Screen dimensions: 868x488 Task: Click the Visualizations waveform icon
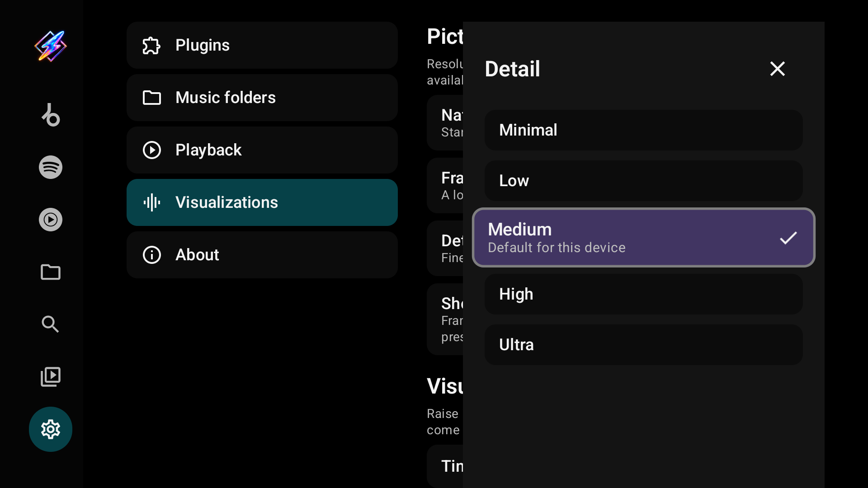[152, 202]
